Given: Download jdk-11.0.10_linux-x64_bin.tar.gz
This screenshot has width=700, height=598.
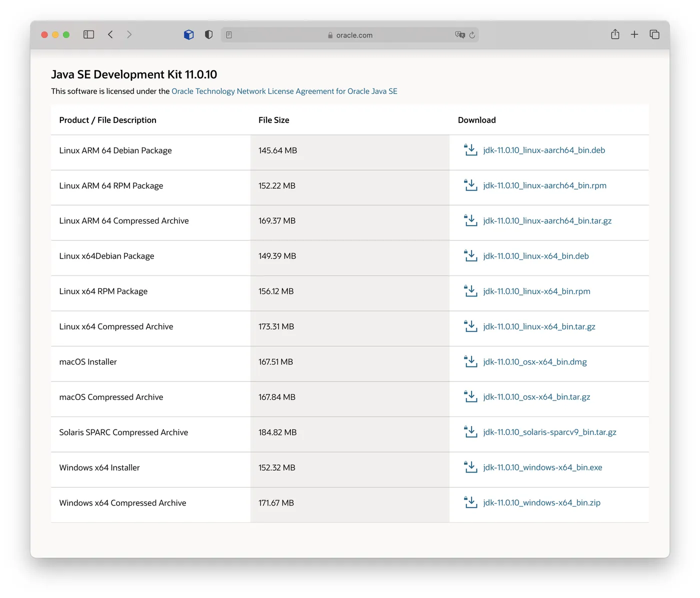Looking at the screenshot, I should 539,326.
